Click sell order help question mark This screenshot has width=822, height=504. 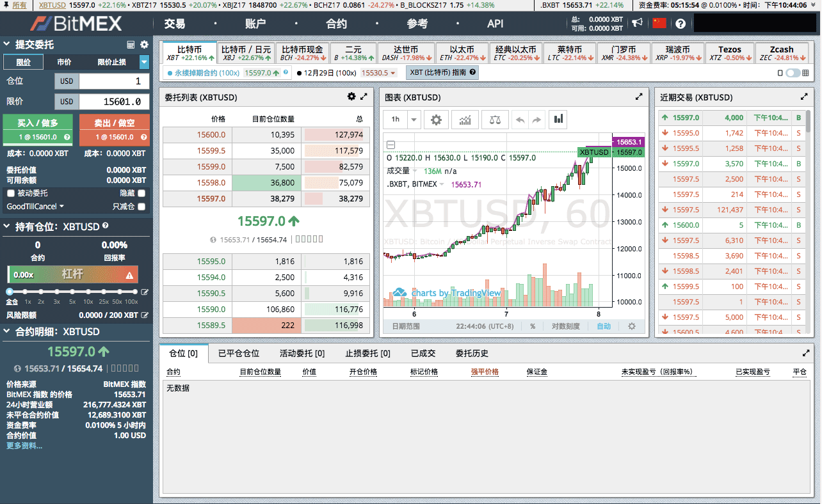143,137
